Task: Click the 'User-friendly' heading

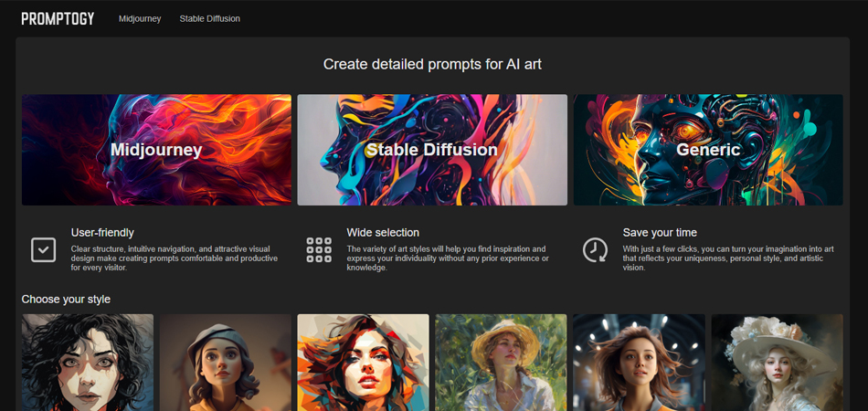Action: pyautogui.click(x=102, y=233)
